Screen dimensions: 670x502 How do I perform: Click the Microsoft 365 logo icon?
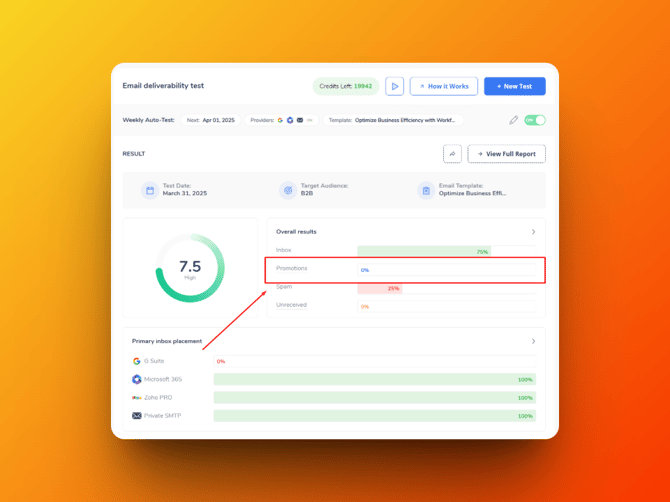click(x=137, y=379)
